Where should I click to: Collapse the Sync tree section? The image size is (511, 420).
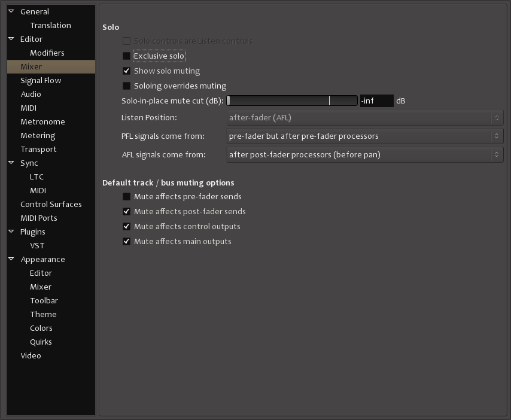click(x=11, y=163)
